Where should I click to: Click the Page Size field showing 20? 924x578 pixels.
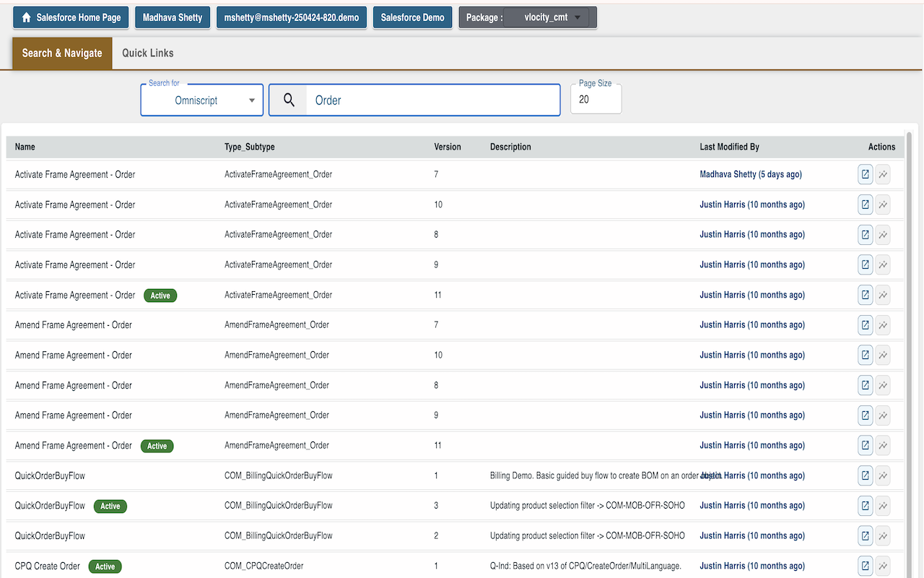(596, 100)
